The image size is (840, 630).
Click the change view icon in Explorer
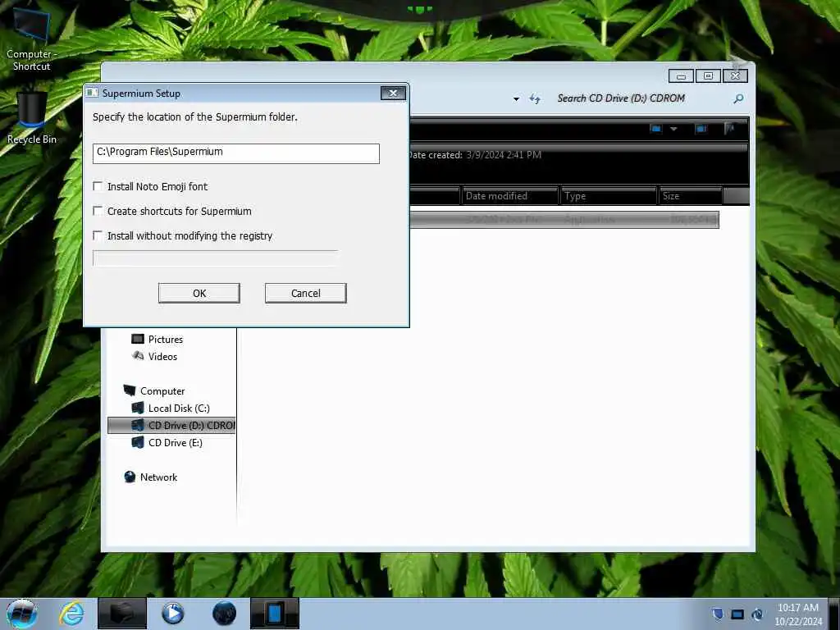pos(655,129)
